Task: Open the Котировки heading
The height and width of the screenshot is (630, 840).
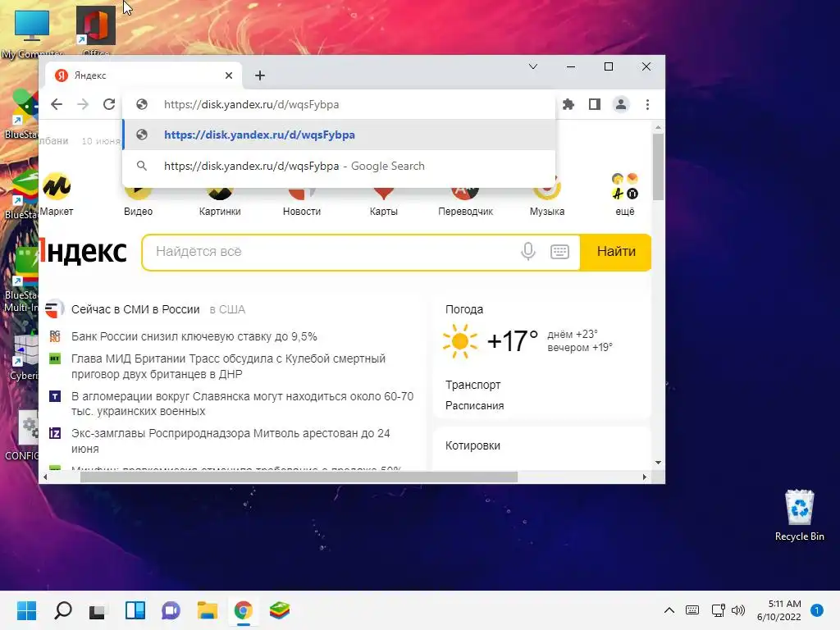Action: coord(473,445)
